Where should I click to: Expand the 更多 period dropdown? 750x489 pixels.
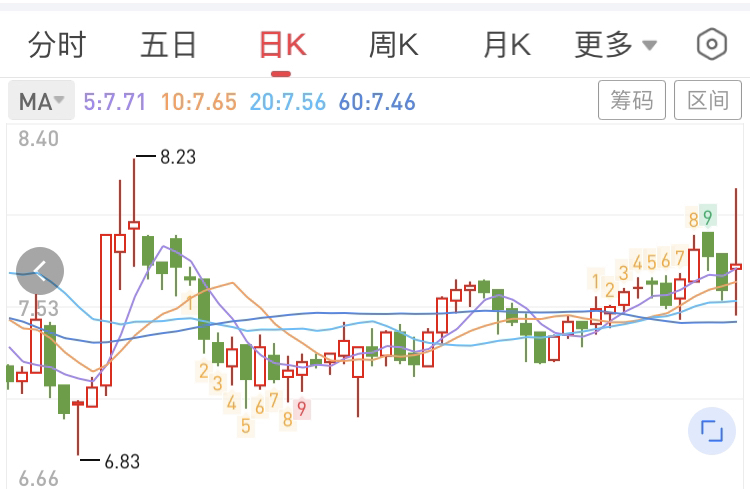[604, 45]
